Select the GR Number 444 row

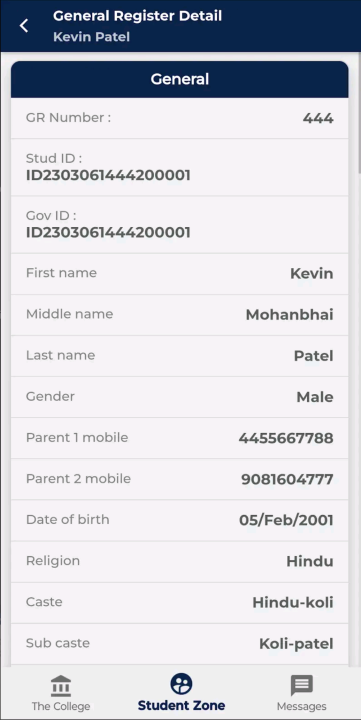[x=180, y=118]
